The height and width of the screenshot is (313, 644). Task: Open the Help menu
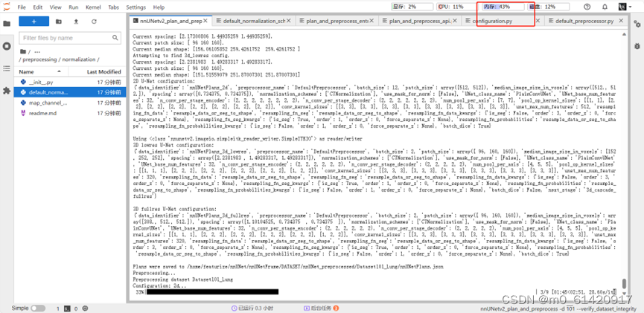tap(159, 7)
